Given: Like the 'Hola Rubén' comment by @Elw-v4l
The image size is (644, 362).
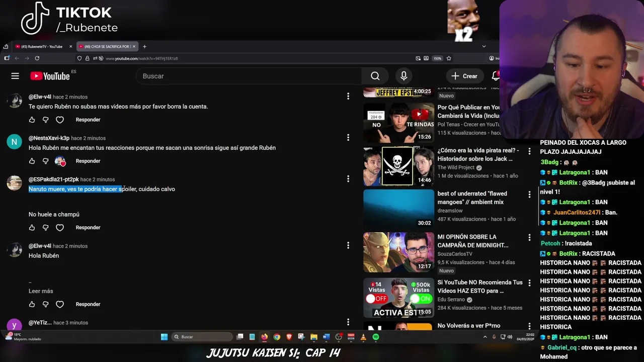Looking at the screenshot, I should [x=32, y=304].
